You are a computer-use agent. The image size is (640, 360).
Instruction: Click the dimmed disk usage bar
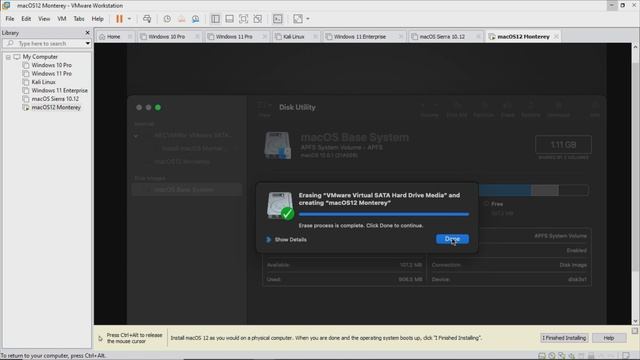click(x=533, y=190)
